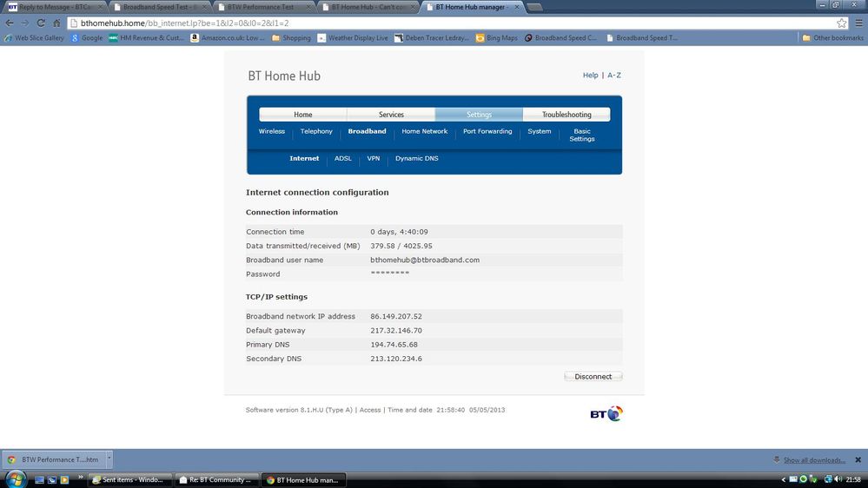Click the Disconnect button

click(x=593, y=376)
